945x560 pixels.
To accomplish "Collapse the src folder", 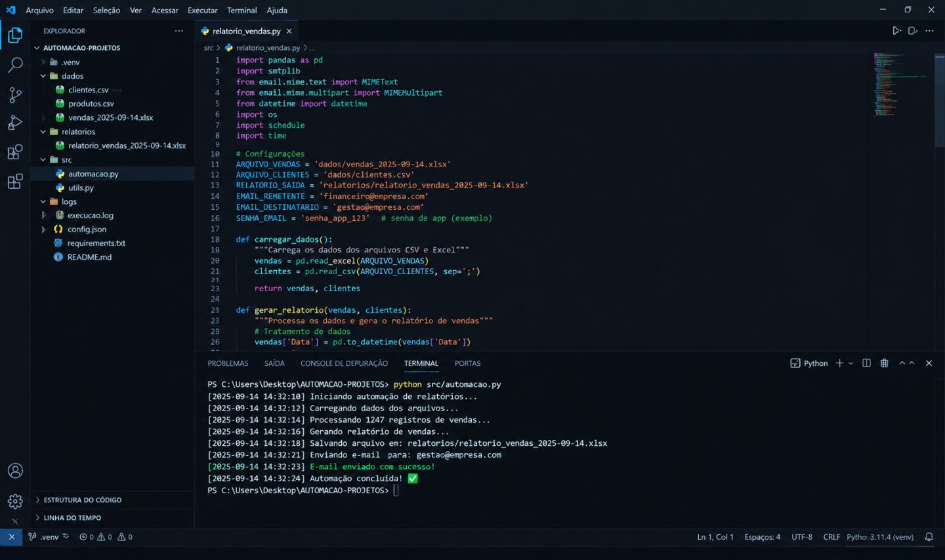I will [x=43, y=160].
